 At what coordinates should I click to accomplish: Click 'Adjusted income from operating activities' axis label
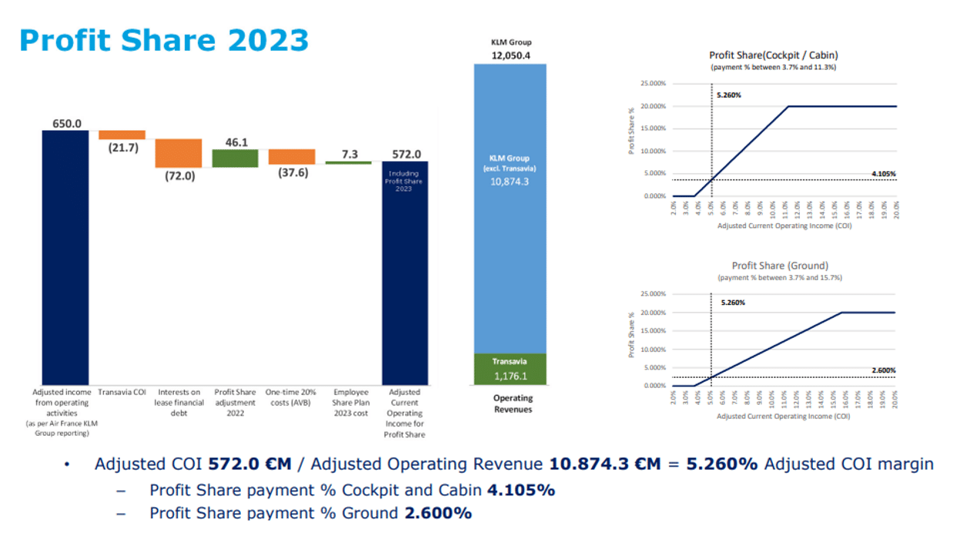61,413
